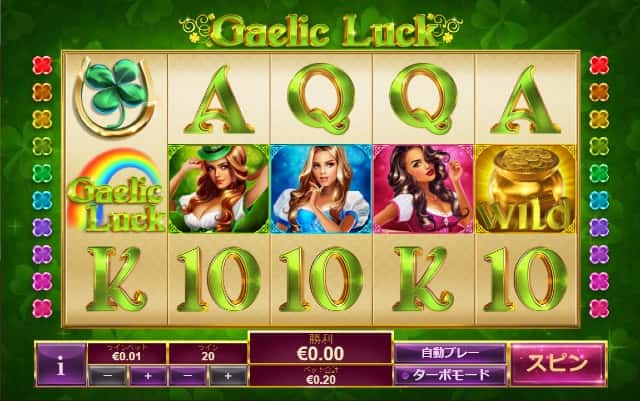640x401 pixels.
Task: Select the red clover payline marker on left
Action: 42,65
